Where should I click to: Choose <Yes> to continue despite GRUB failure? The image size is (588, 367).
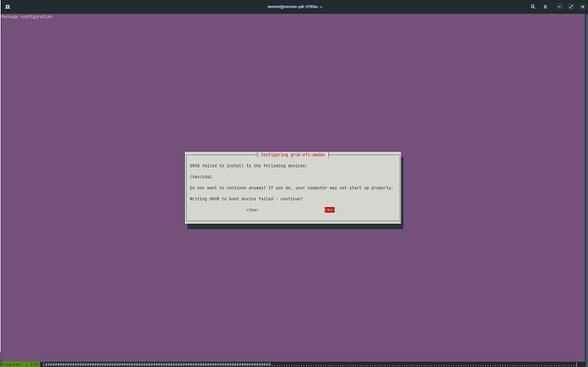pos(252,209)
